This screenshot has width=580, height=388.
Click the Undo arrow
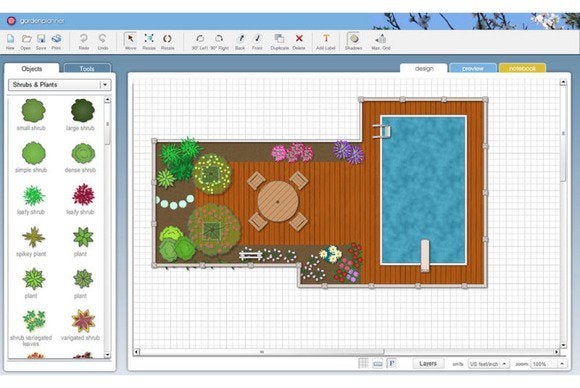click(x=103, y=41)
